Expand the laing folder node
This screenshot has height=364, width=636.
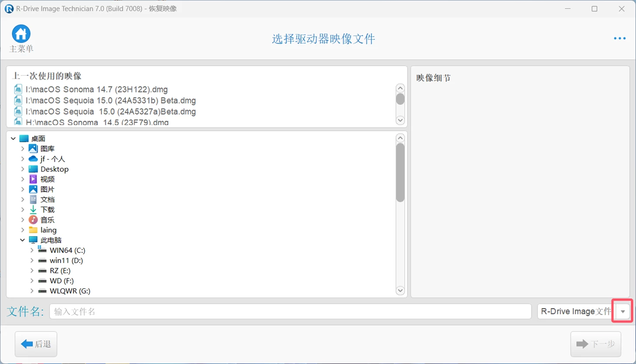click(x=23, y=230)
